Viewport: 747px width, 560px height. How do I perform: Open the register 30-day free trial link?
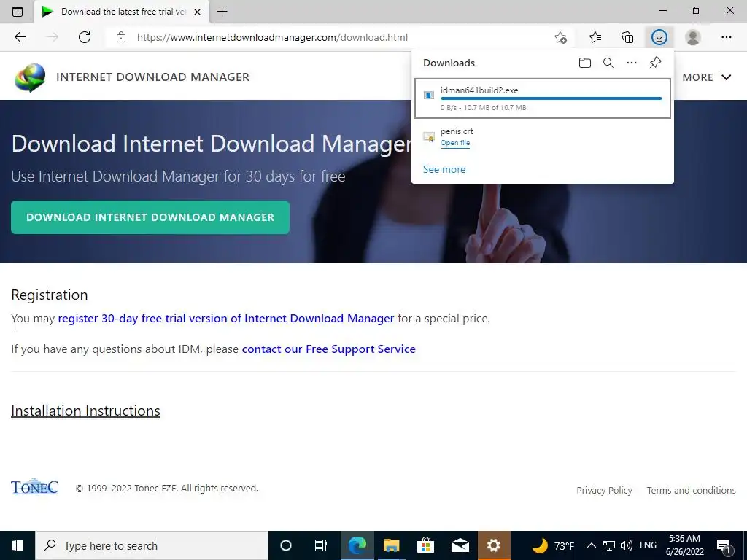pyautogui.click(x=226, y=318)
